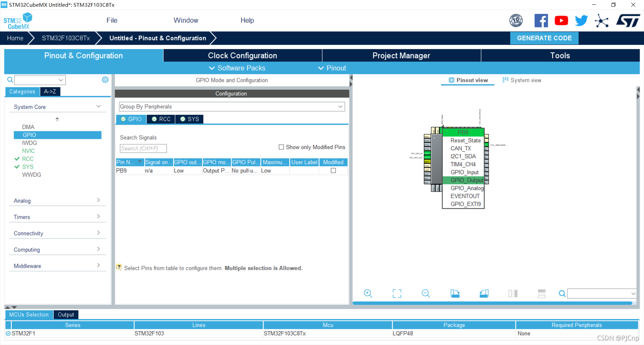Click the STM32CubeMX logo
The height and width of the screenshot is (345, 644).
[x=18, y=21]
